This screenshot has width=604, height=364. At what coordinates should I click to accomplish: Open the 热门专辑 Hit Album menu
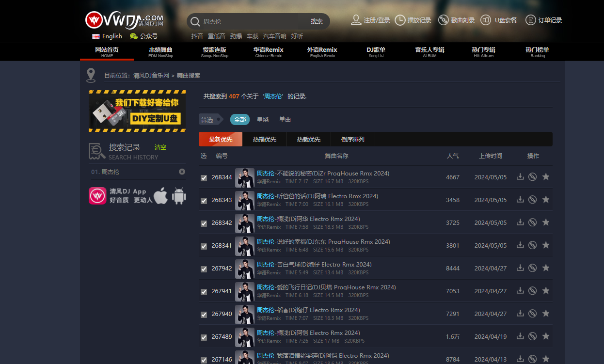point(484,52)
